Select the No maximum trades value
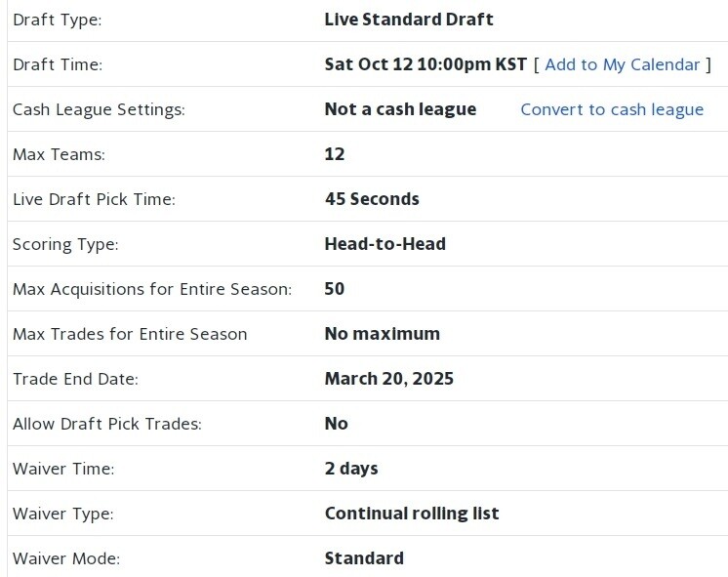This screenshot has width=728, height=577. (x=382, y=334)
